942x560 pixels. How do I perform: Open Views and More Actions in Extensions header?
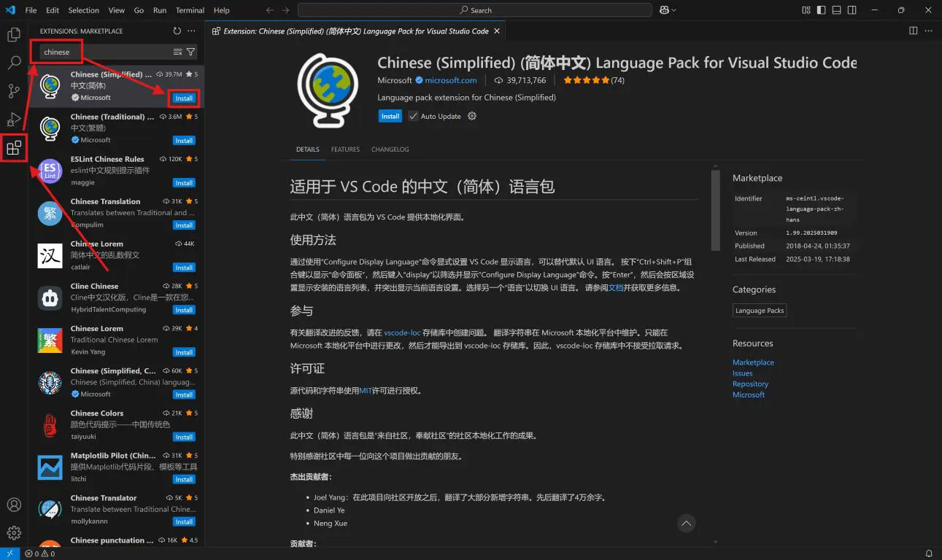pos(191,31)
